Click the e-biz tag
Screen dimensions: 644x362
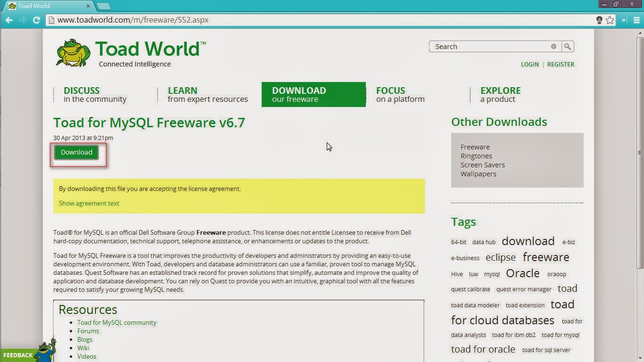tap(569, 242)
